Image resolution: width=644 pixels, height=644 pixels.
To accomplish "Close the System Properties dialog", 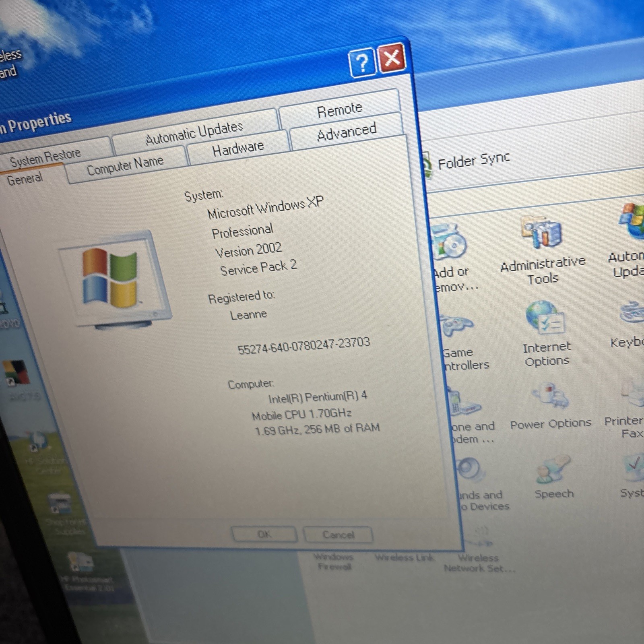I will [x=392, y=58].
